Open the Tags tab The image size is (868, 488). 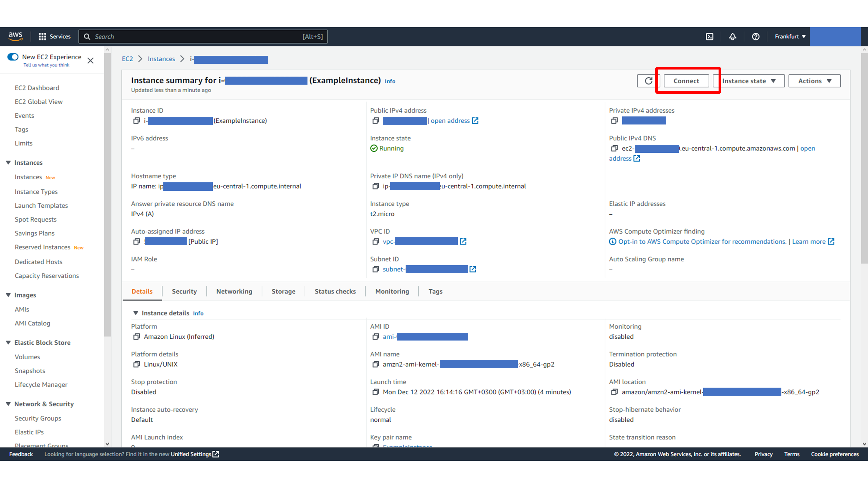tap(435, 291)
